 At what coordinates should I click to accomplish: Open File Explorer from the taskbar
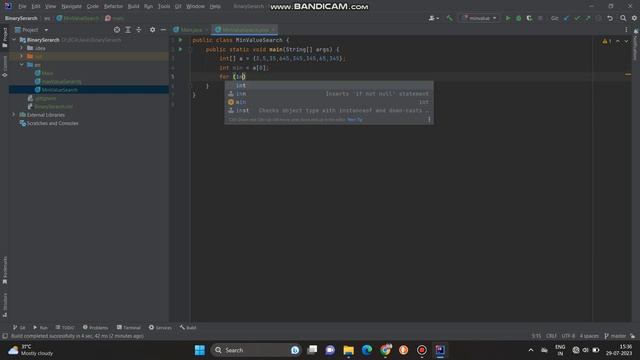click(349, 350)
